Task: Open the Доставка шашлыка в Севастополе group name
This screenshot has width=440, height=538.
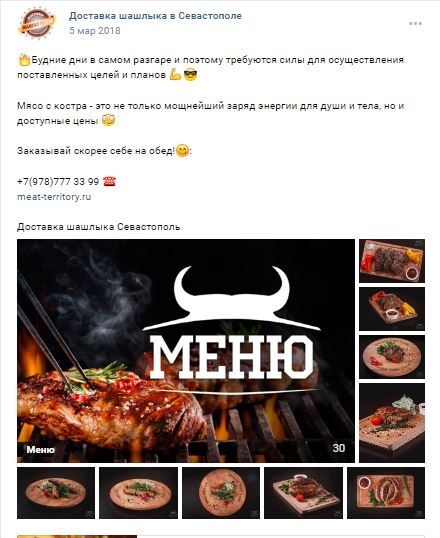Action: click(x=155, y=16)
